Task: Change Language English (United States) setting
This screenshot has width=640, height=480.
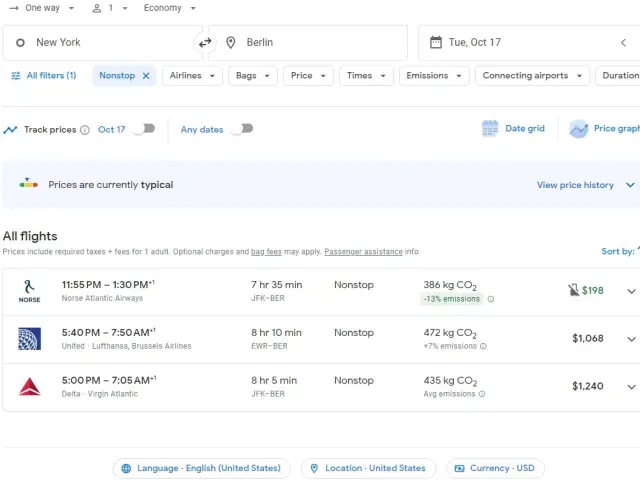Action: click(x=202, y=468)
